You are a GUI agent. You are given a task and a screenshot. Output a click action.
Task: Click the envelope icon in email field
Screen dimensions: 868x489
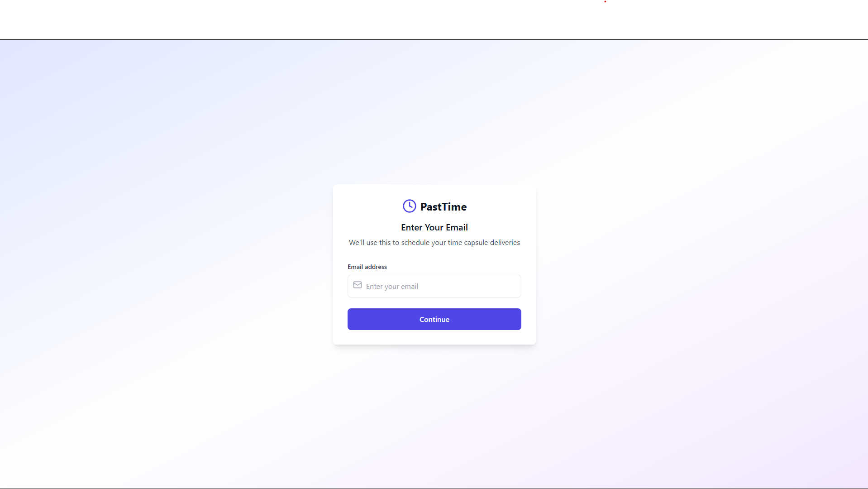358,285
